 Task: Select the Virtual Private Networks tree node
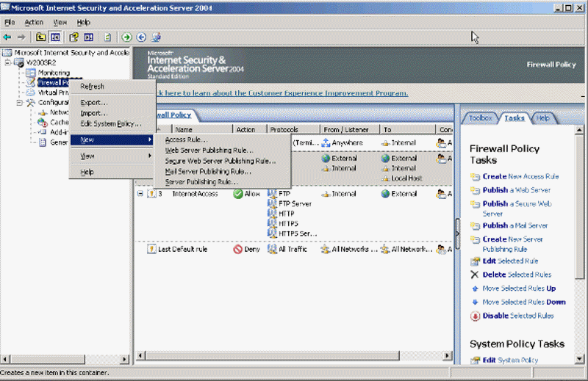53,92
